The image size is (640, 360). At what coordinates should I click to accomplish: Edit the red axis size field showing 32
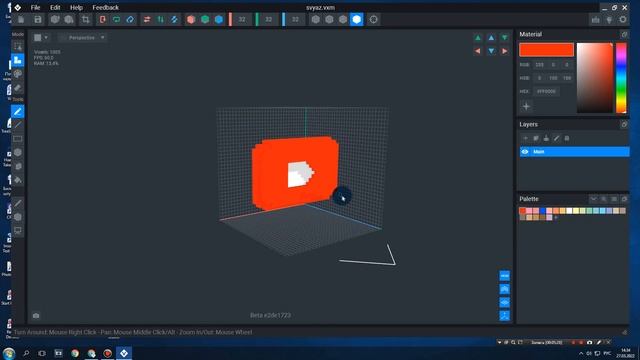point(242,20)
